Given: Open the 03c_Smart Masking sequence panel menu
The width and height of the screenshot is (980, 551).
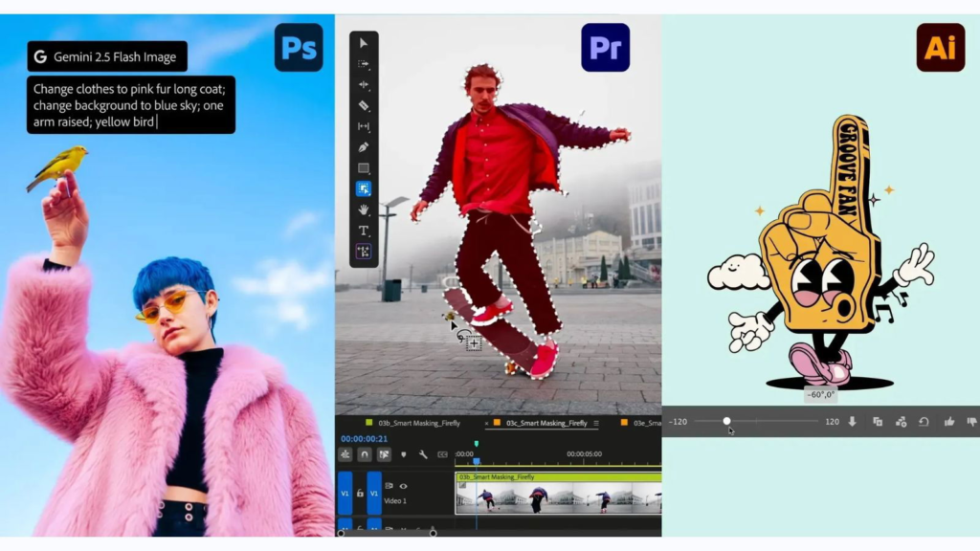Looking at the screenshot, I should pos(596,423).
